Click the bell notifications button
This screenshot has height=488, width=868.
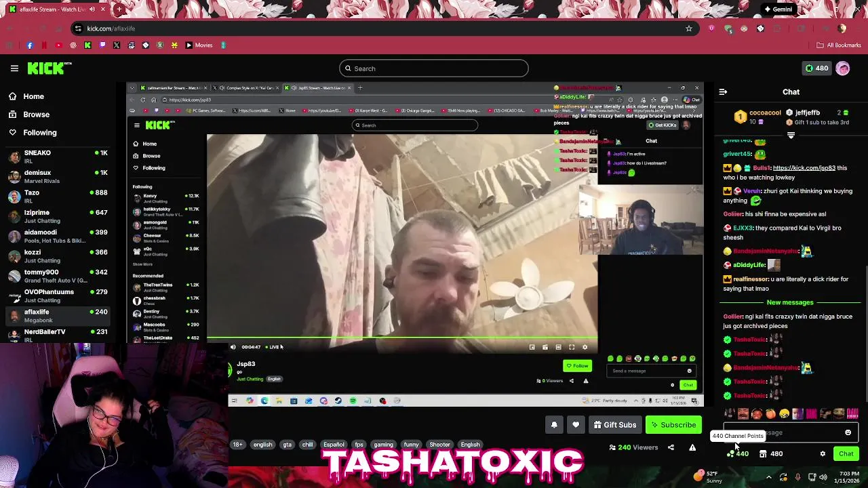tap(554, 425)
